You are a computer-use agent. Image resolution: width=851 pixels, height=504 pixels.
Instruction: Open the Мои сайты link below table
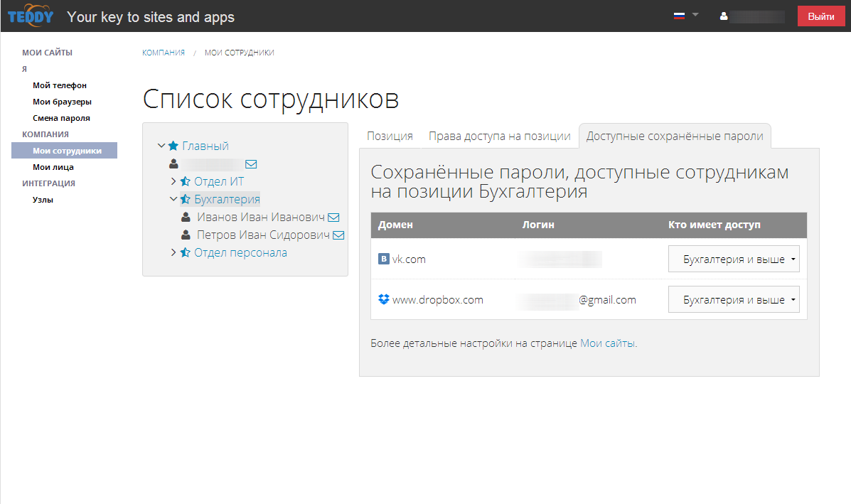click(x=607, y=343)
